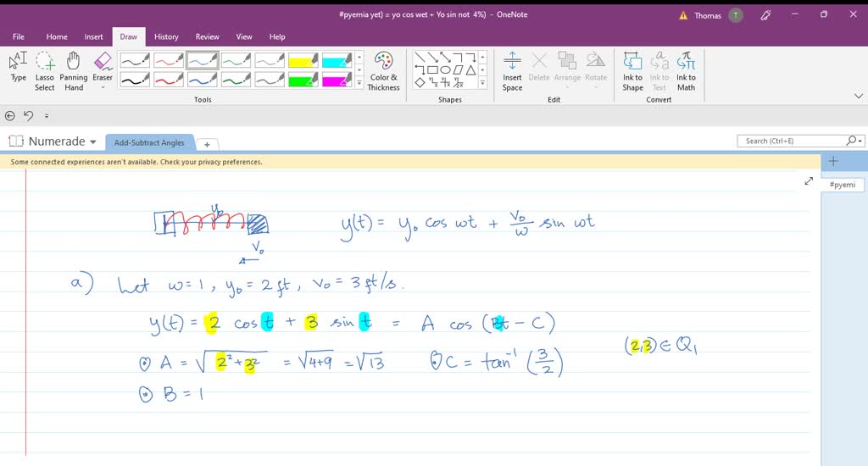Image resolution: width=868 pixels, height=466 pixels.
Task: Click the Undo arrow
Action: [28, 115]
